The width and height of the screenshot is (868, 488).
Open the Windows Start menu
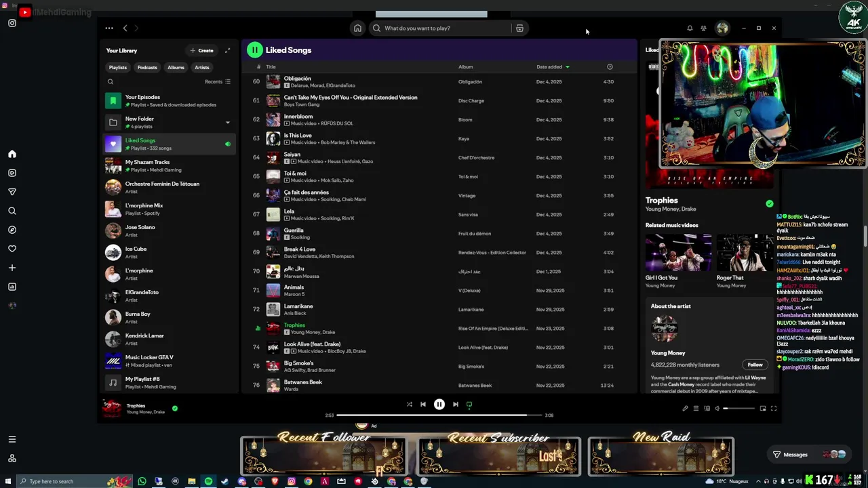tap(7, 481)
